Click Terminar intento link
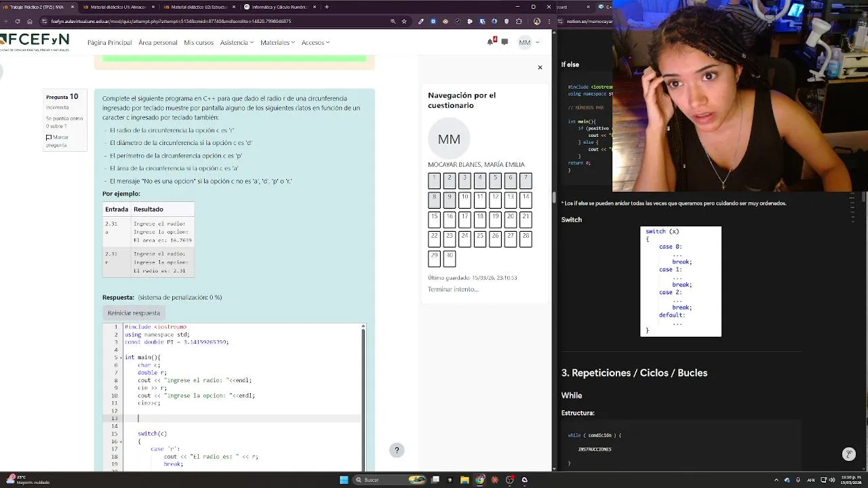Screen dimensions: 868x488 pyautogui.click(x=453, y=289)
